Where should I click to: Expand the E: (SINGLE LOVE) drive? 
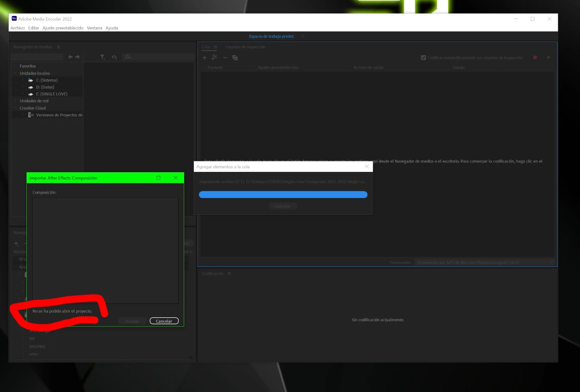22,94
